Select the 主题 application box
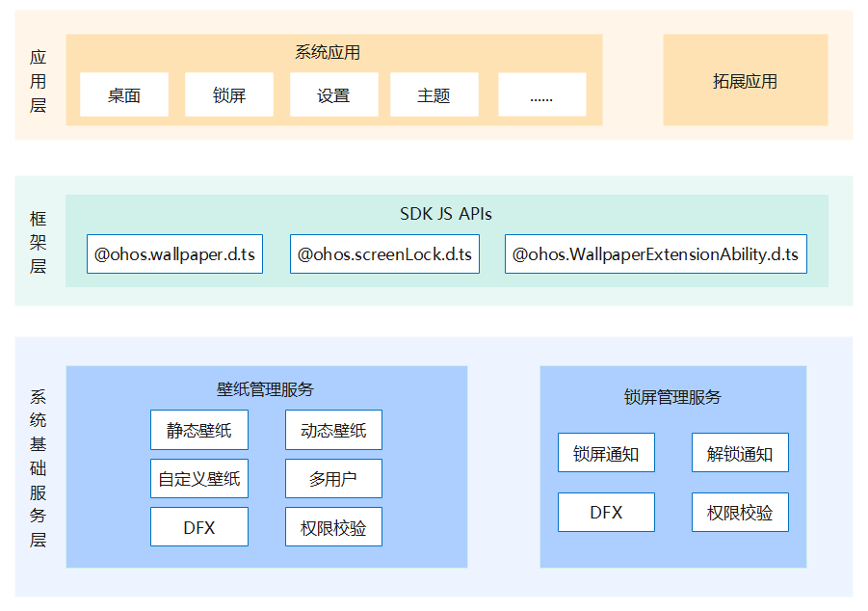Image resolution: width=868 pixels, height=611 pixels. pyautogui.click(x=434, y=95)
